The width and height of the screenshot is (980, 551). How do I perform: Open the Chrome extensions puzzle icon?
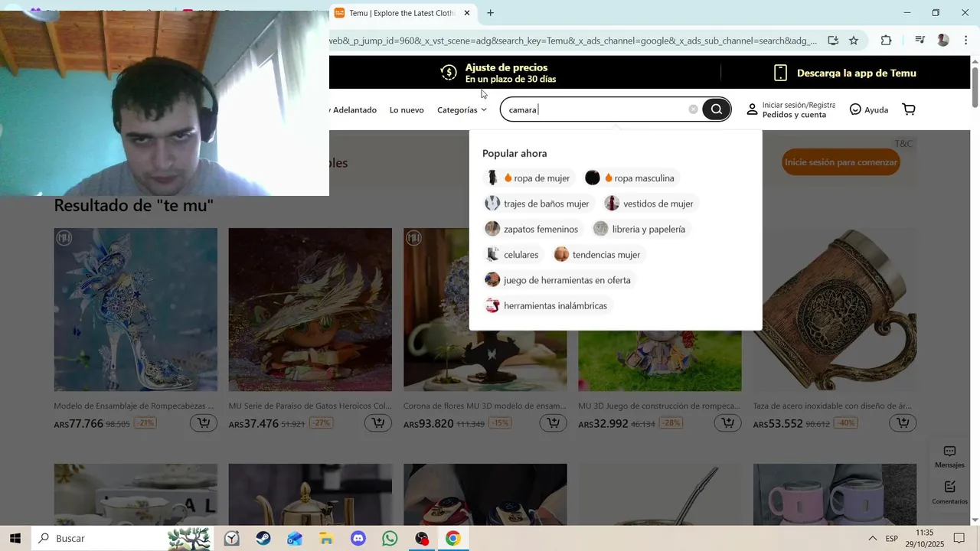(886, 41)
